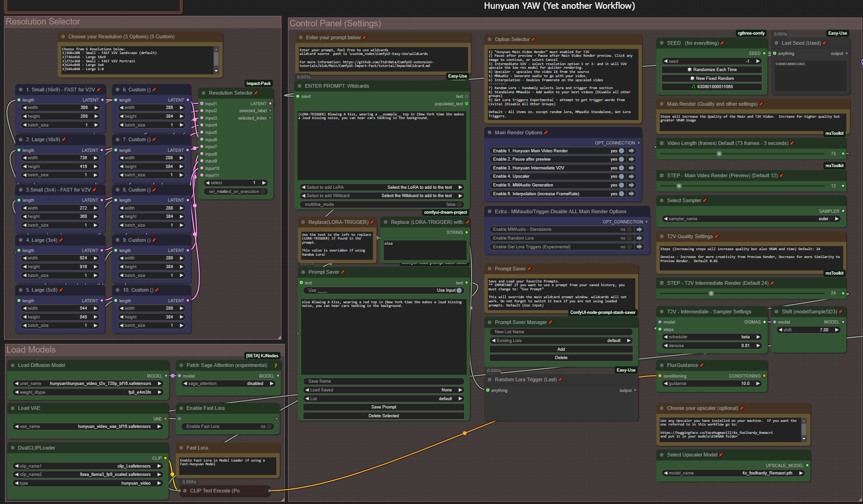Click the Load Models group header
Viewport: 863px width, 504px height.
tap(31, 350)
